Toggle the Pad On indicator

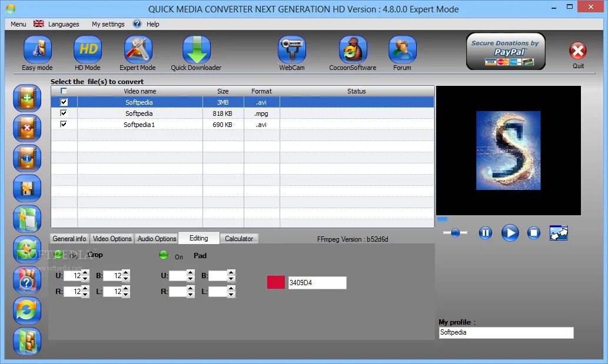164,255
